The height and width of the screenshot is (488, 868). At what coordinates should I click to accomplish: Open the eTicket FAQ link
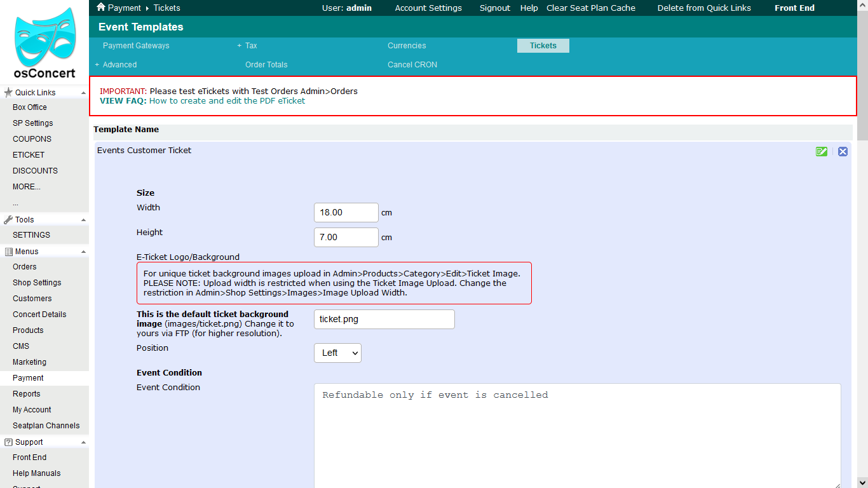tap(227, 101)
